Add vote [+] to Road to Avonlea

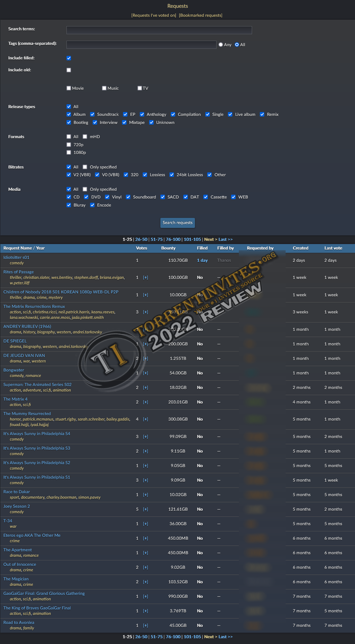pos(146,626)
